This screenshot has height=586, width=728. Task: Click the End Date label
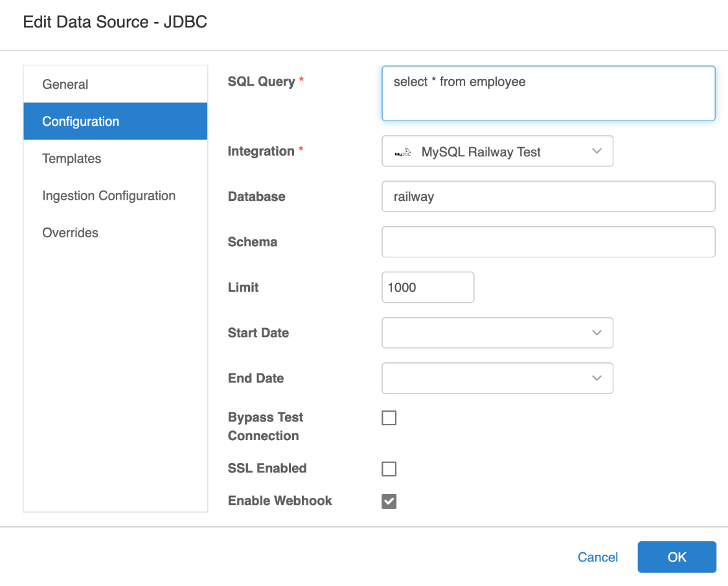255,379
